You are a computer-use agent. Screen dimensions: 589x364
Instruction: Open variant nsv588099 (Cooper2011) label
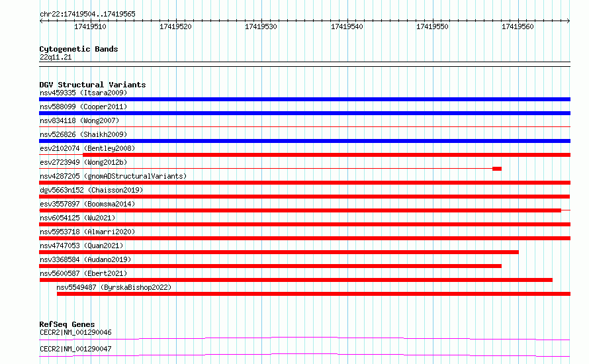pyautogui.click(x=83, y=107)
